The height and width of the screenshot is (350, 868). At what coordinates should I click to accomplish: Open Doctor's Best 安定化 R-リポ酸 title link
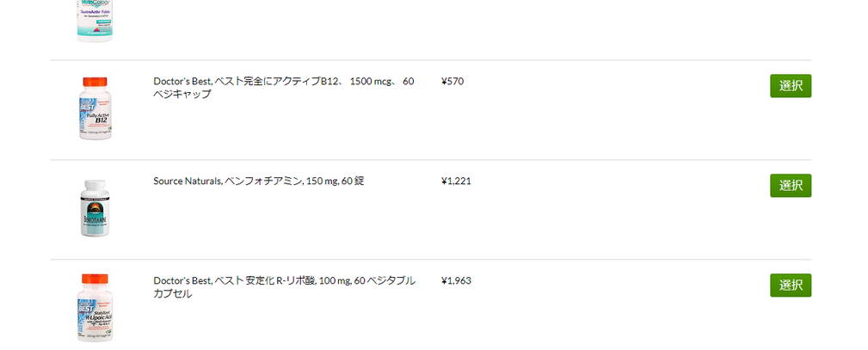[x=284, y=287]
